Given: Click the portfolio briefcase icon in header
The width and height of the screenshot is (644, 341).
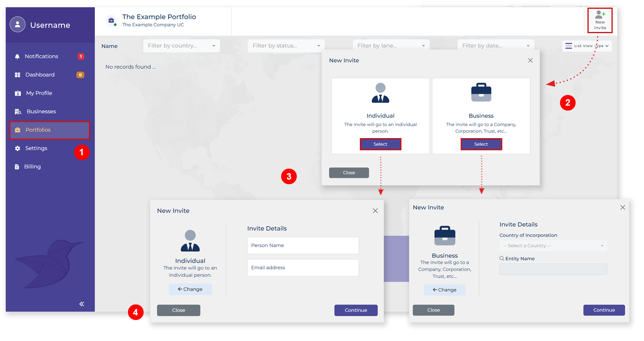Looking at the screenshot, I should 111,21.
